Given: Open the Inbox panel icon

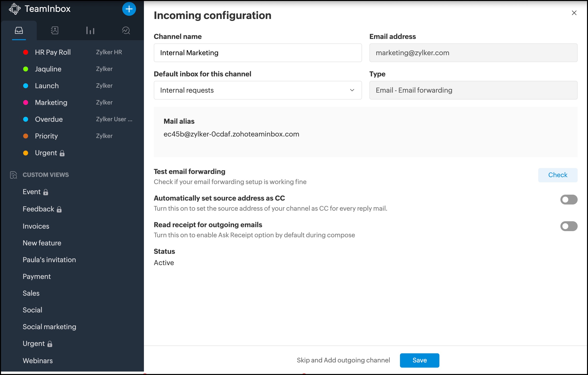Looking at the screenshot, I should 19,30.
